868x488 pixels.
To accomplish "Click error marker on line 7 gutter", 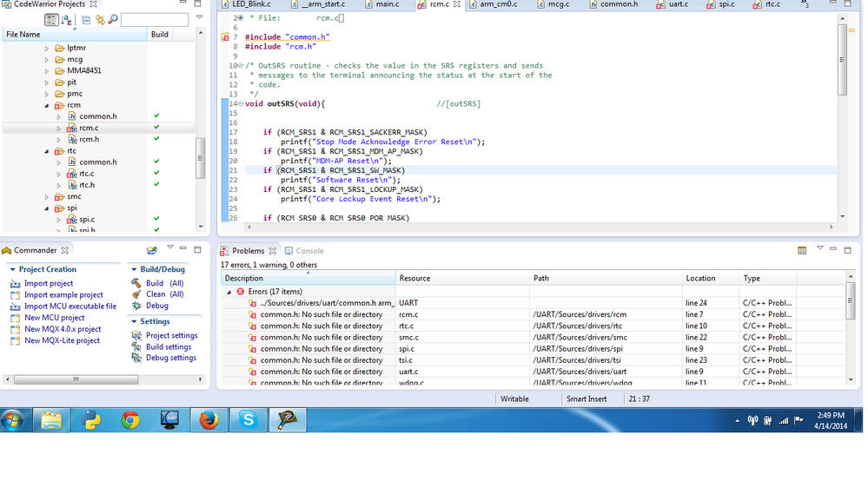I will (225, 37).
